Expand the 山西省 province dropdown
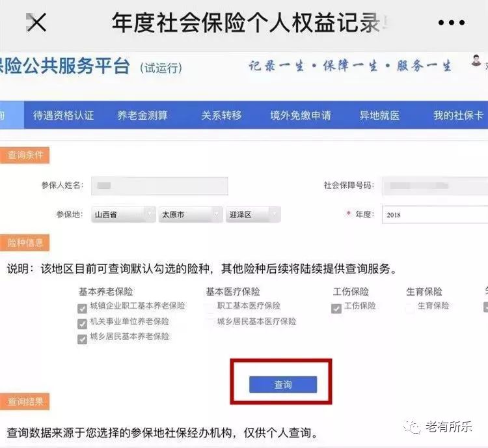488x448 pixels. 123,214
